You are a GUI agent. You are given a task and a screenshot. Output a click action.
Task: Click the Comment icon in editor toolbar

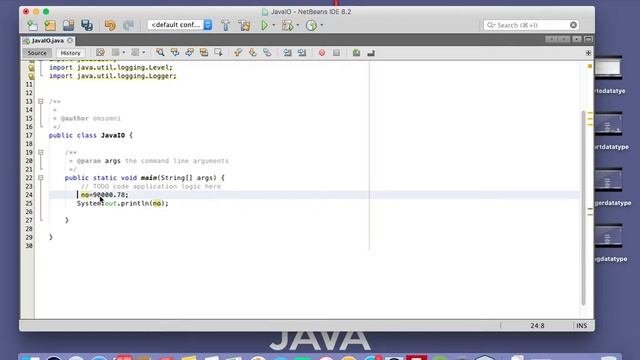356,53
